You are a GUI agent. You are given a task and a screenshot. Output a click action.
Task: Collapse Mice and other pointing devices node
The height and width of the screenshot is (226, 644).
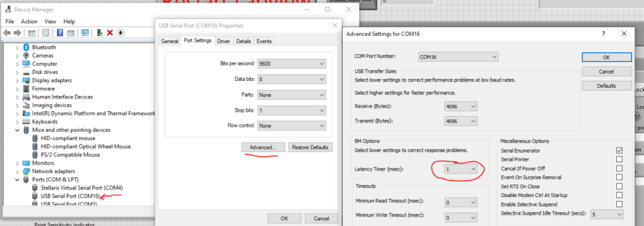(x=17, y=130)
